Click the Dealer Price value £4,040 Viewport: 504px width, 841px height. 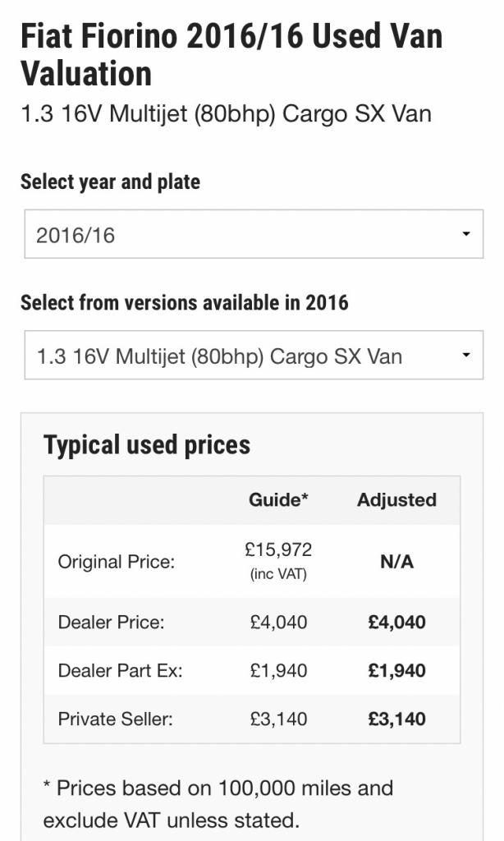pos(281,622)
